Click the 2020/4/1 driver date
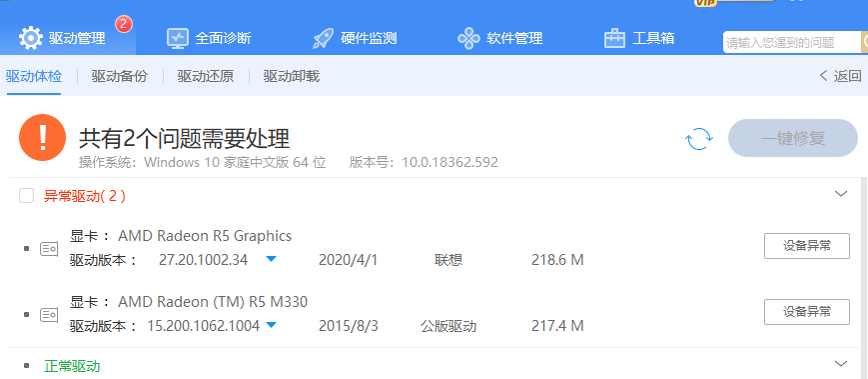This screenshot has width=868, height=379. [349, 260]
